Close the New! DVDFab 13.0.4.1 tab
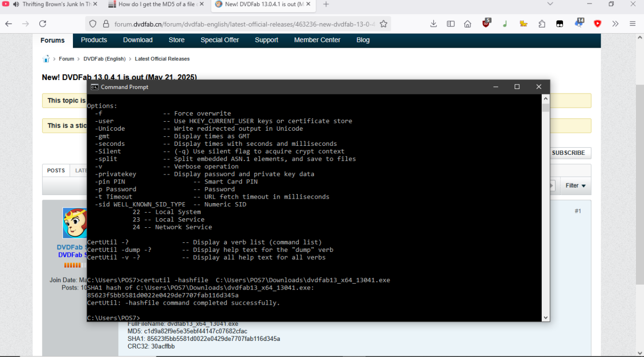Image resolution: width=644 pixels, height=357 pixels. [x=308, y=4]
